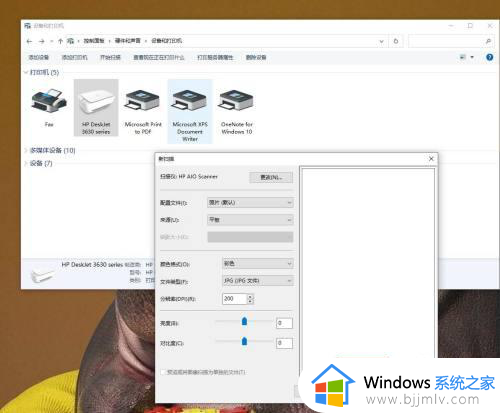
Task: Open the profile (配置文件) dropdown
Action: tap(250, 203)
